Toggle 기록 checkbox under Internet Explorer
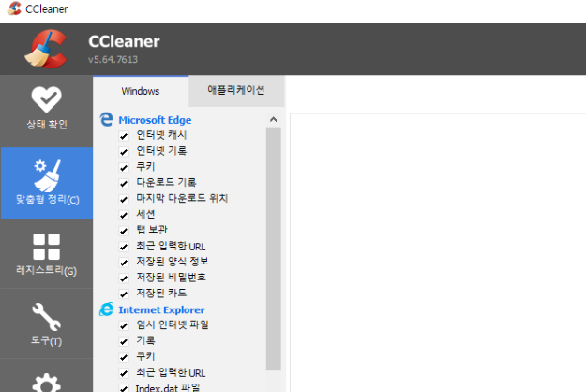Image resolution: width=586 pixels, height=392 pixels. [x=124, y=341]
